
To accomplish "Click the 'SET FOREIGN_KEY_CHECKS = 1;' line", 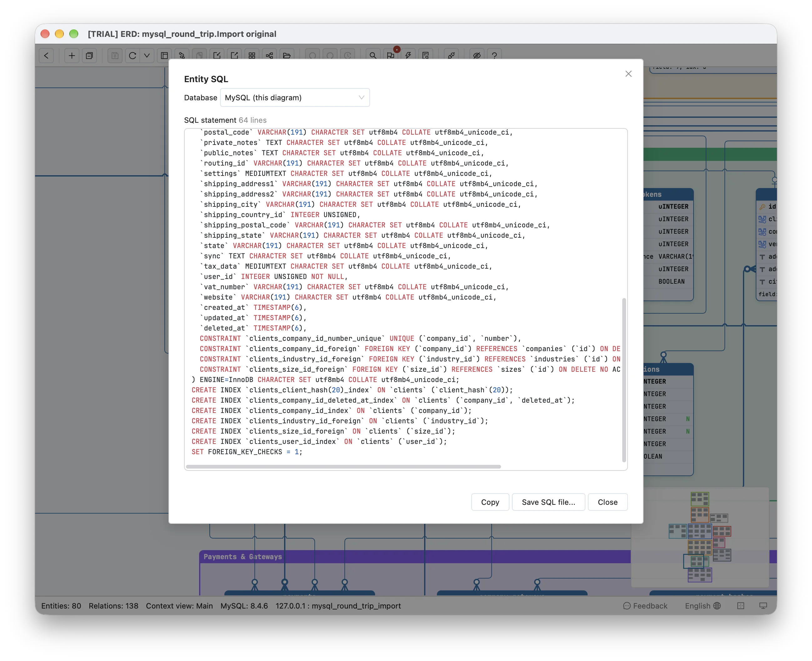I will 247,452.
